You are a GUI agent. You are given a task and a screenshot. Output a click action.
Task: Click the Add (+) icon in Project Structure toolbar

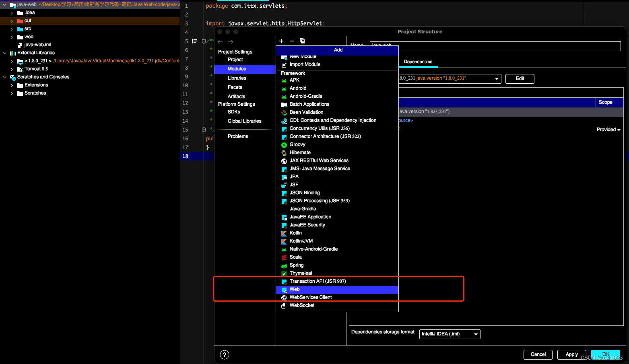(x=281, y=41)
